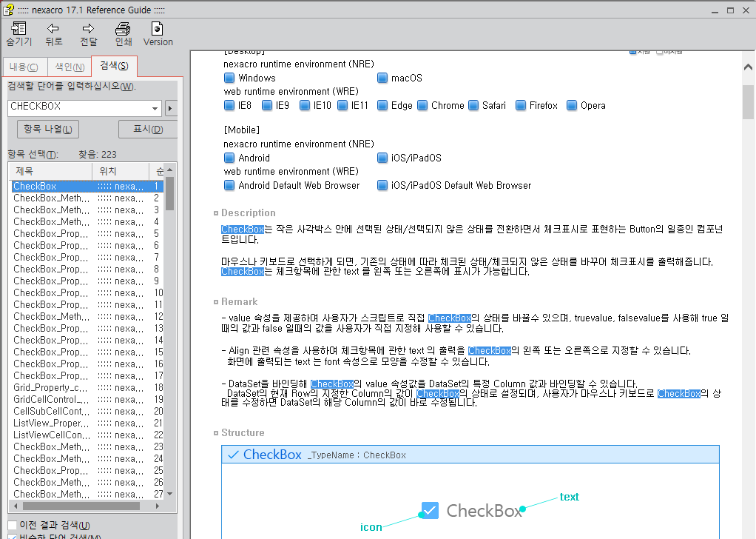Click Android Default Web Browser icon

pyautogui.click(x=229, y=185)
